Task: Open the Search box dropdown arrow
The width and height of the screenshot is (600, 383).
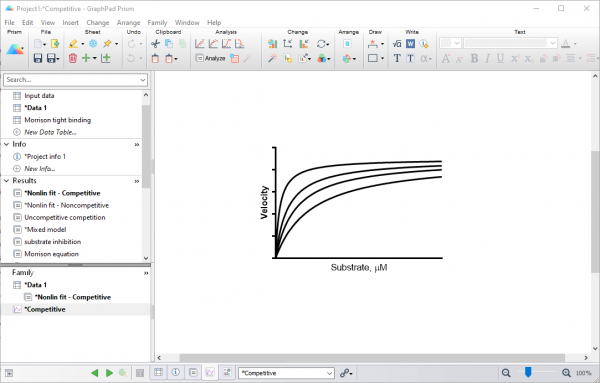Action: pos(143,80)
